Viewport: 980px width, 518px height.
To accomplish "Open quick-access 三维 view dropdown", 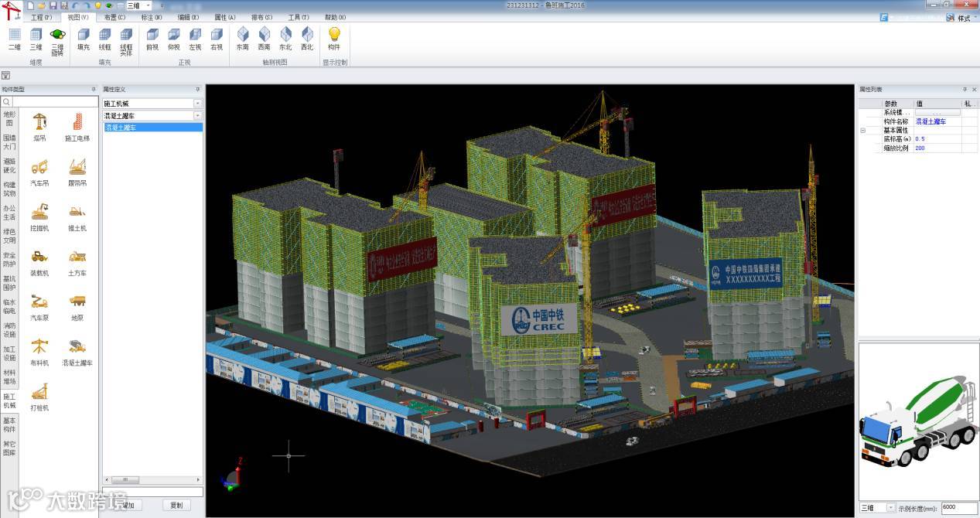I will pyautogui.click(x=147, y=5).
